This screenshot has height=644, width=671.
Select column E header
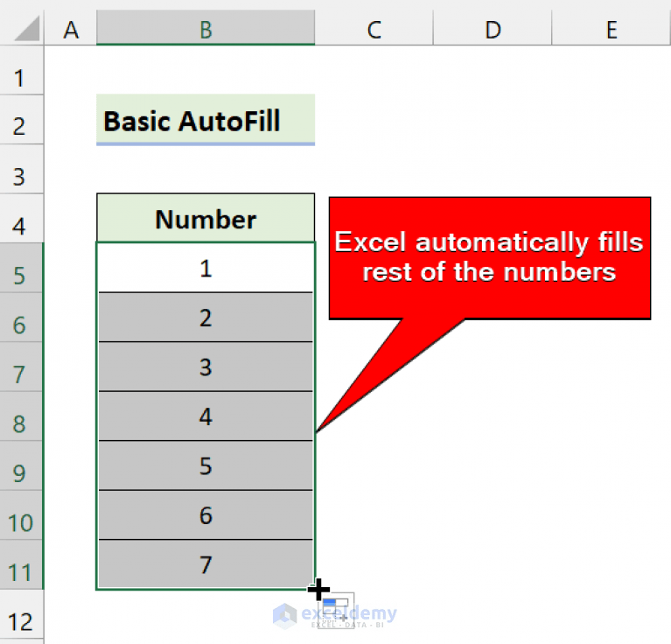coord(612,28)
